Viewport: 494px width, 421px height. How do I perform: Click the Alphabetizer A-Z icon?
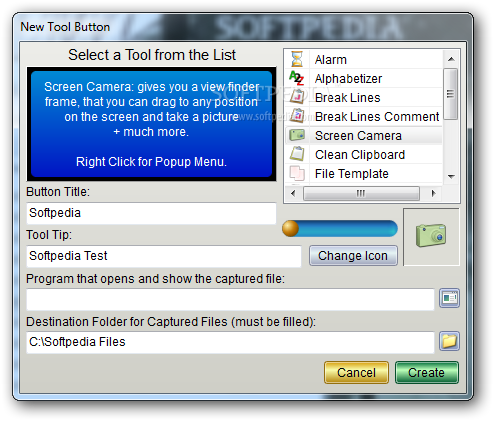coord(297,78)
